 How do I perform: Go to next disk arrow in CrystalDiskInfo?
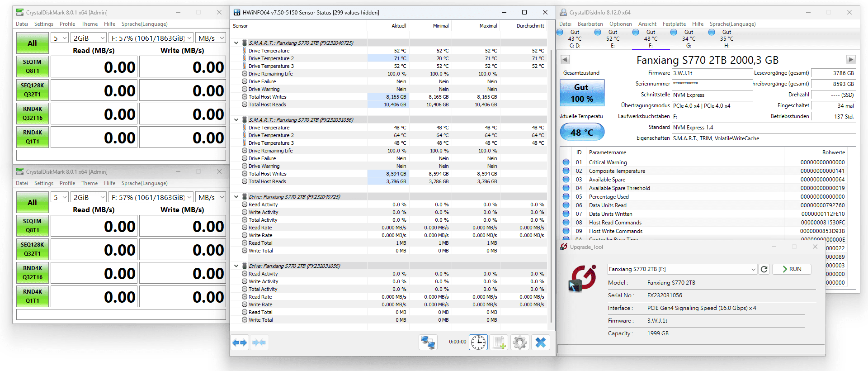coord(851,59)
